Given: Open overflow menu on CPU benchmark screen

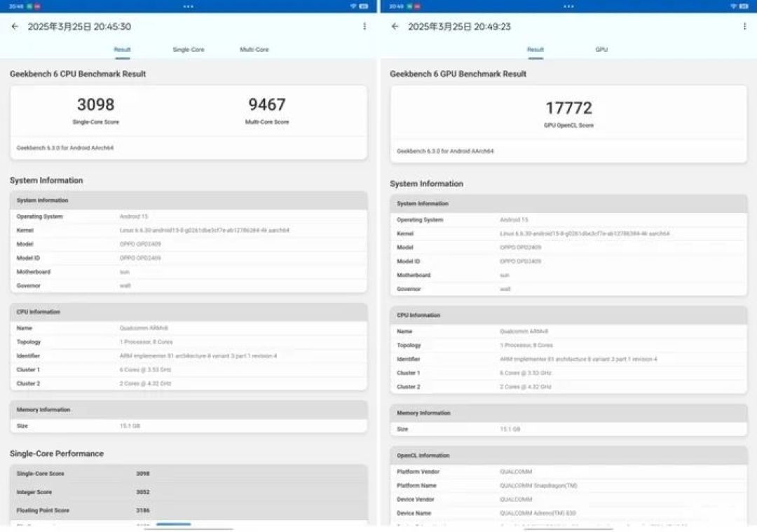Looking at the screenshot, I should click(x=364, y=27).
